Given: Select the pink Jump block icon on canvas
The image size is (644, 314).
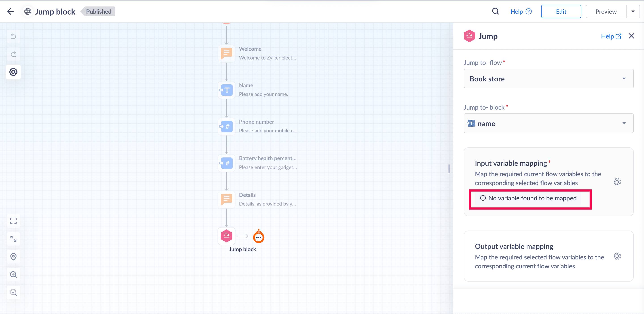Looking at the screenshot, I should 227,236.
